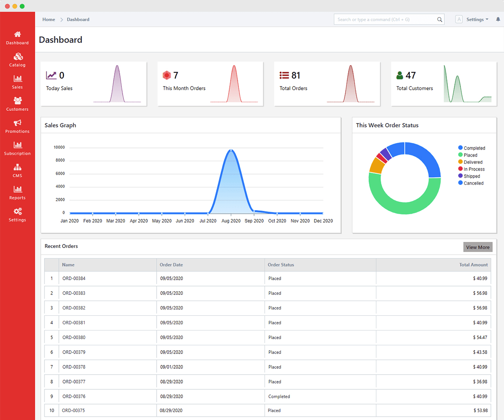Open order ORD-00383

[x=74, y=293]
